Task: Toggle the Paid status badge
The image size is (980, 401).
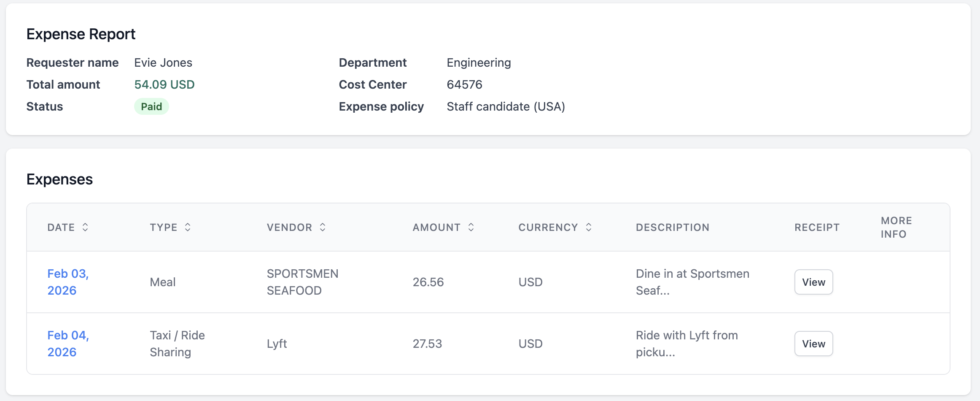Action: tap(151, 106)
